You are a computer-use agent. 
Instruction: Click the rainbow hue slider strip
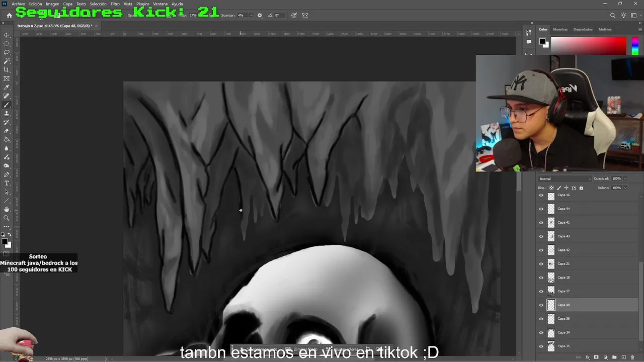(x=635, y=46)
